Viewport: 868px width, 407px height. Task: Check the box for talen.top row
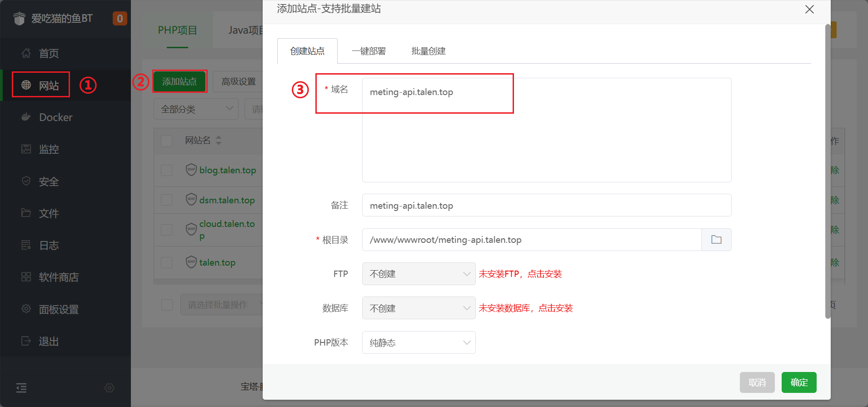(167, 262)
